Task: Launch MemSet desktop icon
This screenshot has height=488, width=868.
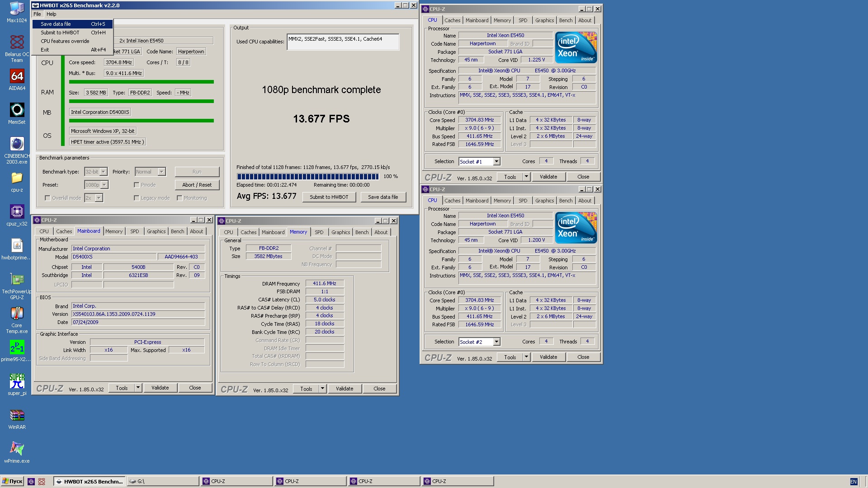Action: pos(17,113)
